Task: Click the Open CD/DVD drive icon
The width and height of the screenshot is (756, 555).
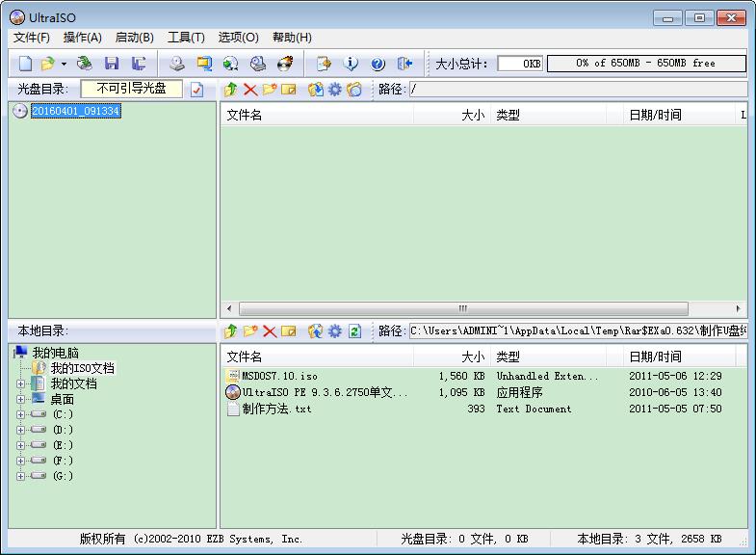Action: pos(85,64)
